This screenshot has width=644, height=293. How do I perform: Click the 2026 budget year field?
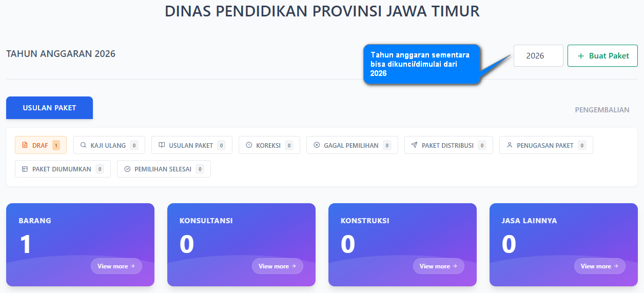538,56
